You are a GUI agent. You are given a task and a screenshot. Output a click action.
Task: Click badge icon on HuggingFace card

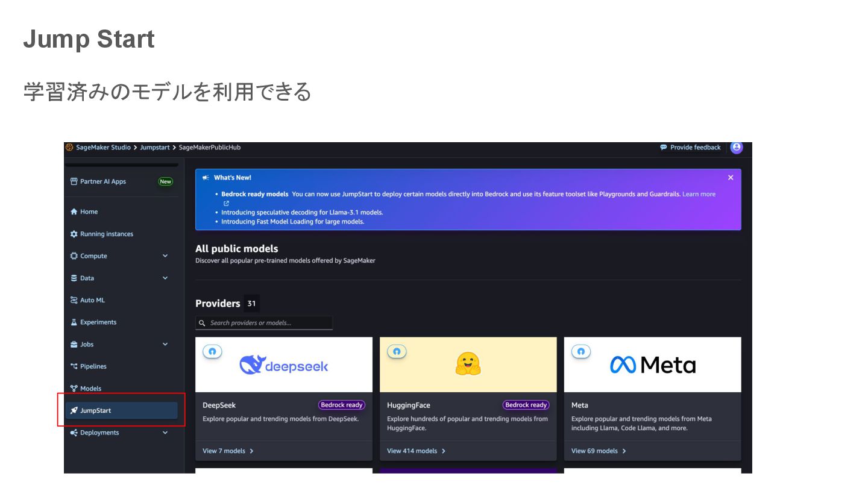point(397,351)
